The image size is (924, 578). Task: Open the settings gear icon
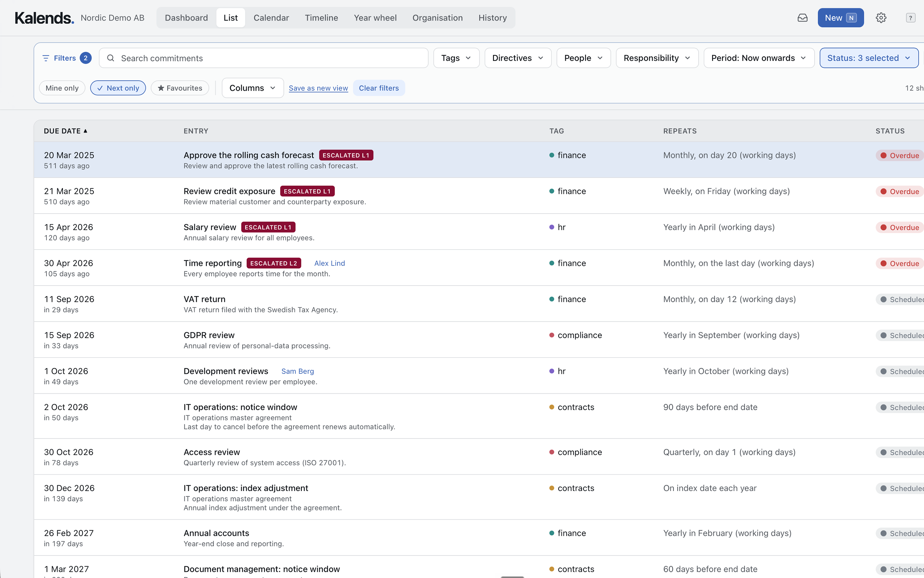click(881, 17)
